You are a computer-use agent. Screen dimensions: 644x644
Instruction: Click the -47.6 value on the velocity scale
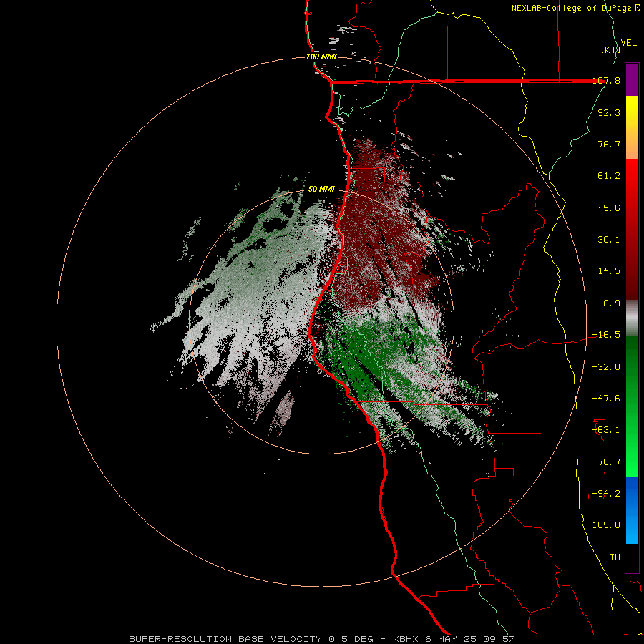tap(607, 399)
